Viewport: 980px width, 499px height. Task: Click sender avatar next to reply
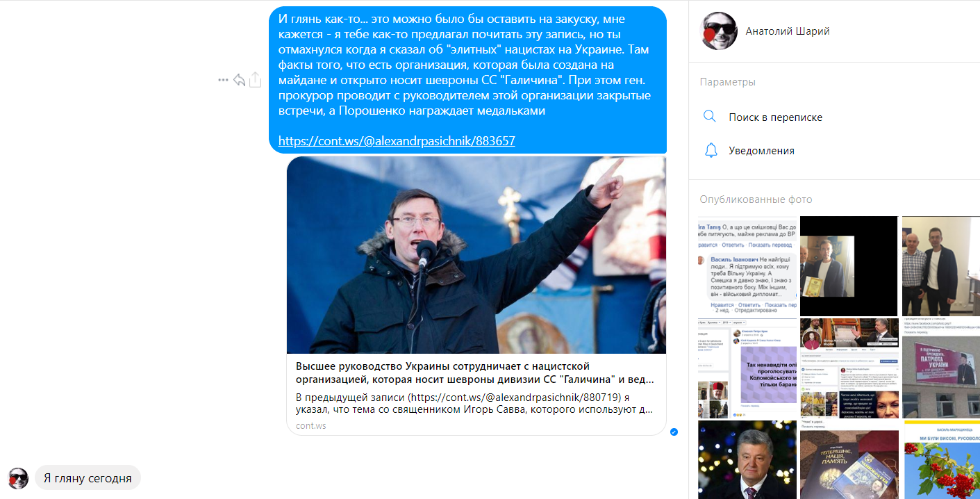18,478
